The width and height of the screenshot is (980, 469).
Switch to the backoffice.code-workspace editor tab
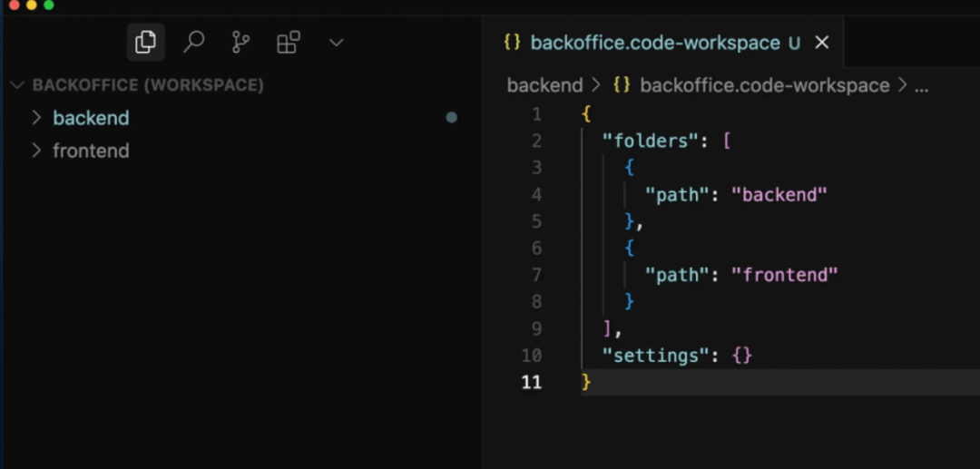654,43
